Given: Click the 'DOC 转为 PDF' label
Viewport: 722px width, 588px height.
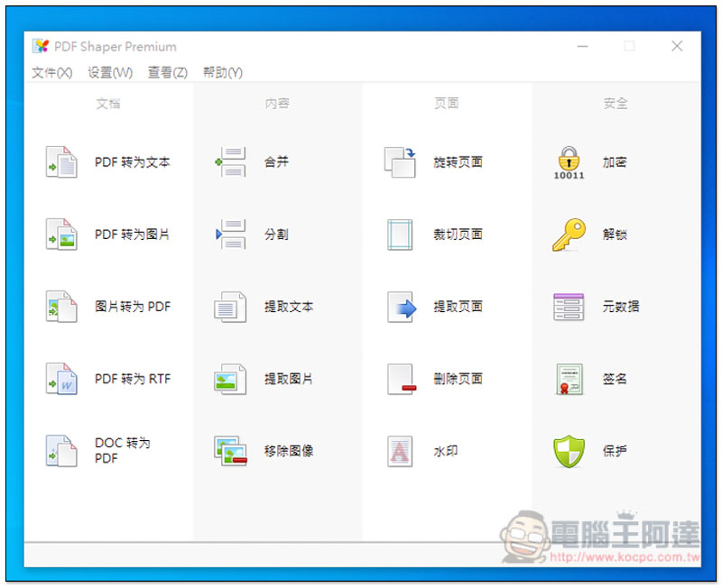Looking at the screenshot, I should point(123,450).
